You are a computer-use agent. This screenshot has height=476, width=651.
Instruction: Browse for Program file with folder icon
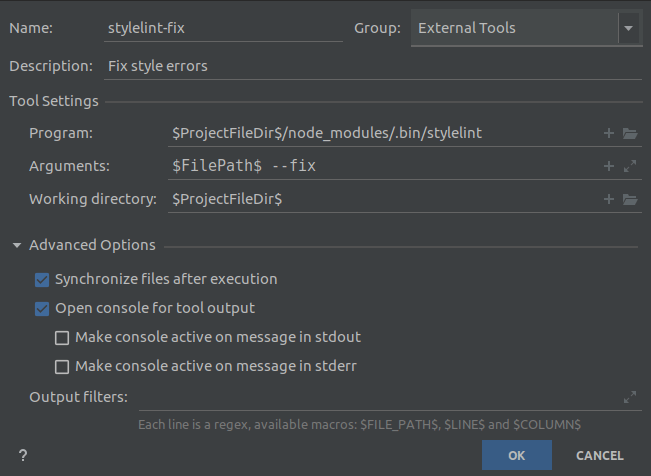[630, 133]
